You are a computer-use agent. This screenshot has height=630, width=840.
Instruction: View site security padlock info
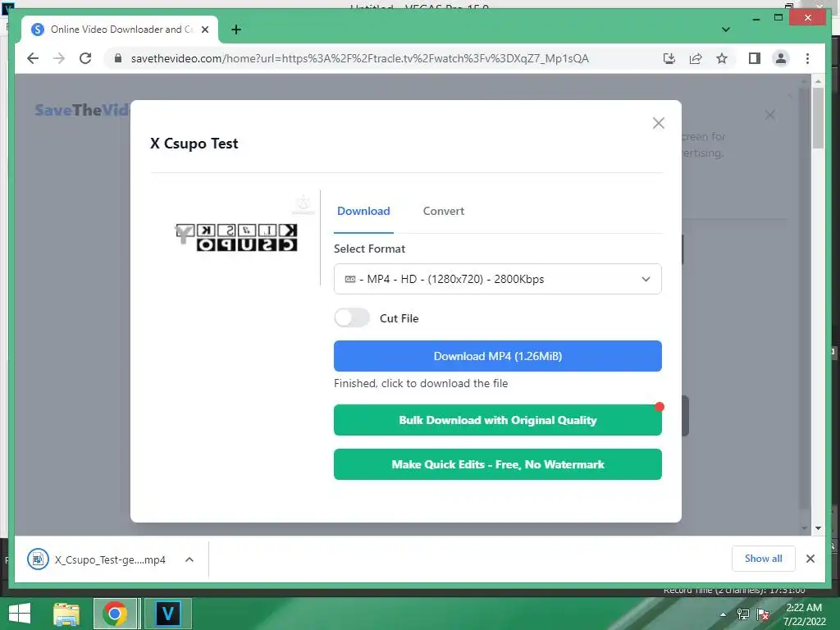click(118, 58)
